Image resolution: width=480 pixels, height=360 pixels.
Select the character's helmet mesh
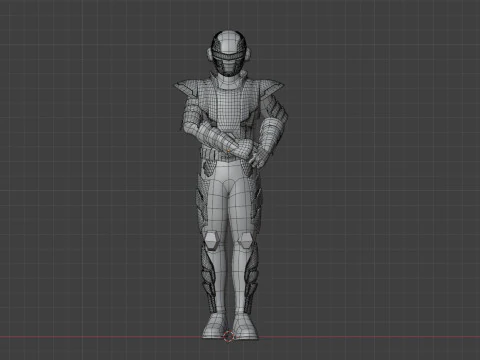click(x=229, y=53)
